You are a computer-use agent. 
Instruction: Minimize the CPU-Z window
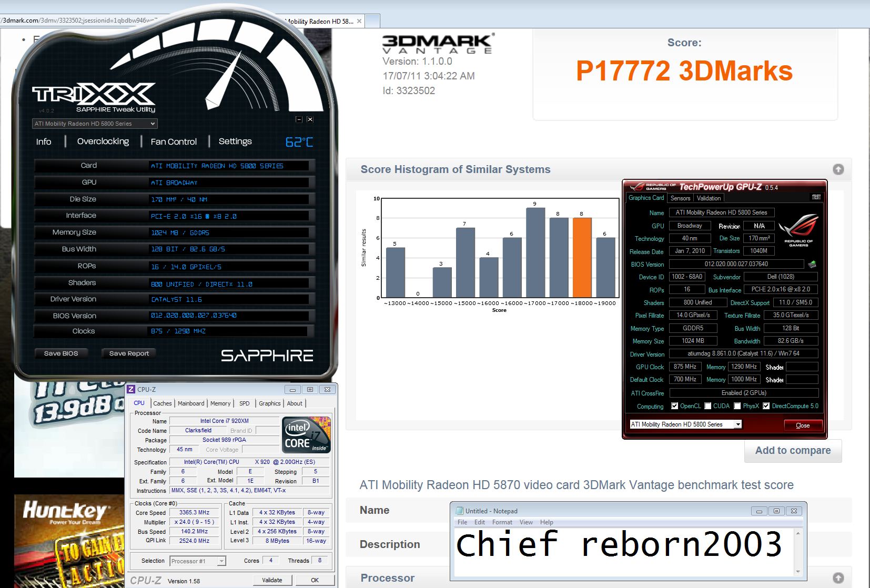pyautogui.click(x=292, y=389)
